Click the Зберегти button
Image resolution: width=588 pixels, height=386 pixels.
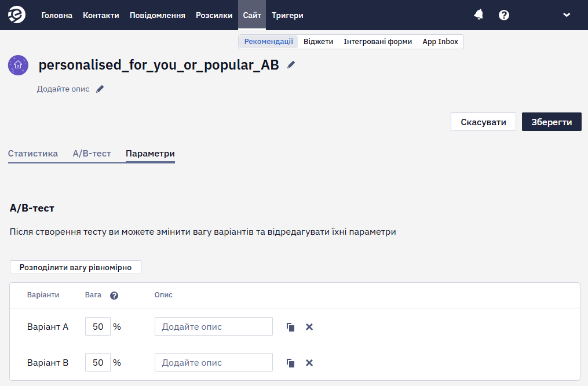click(x=552, y=122)
